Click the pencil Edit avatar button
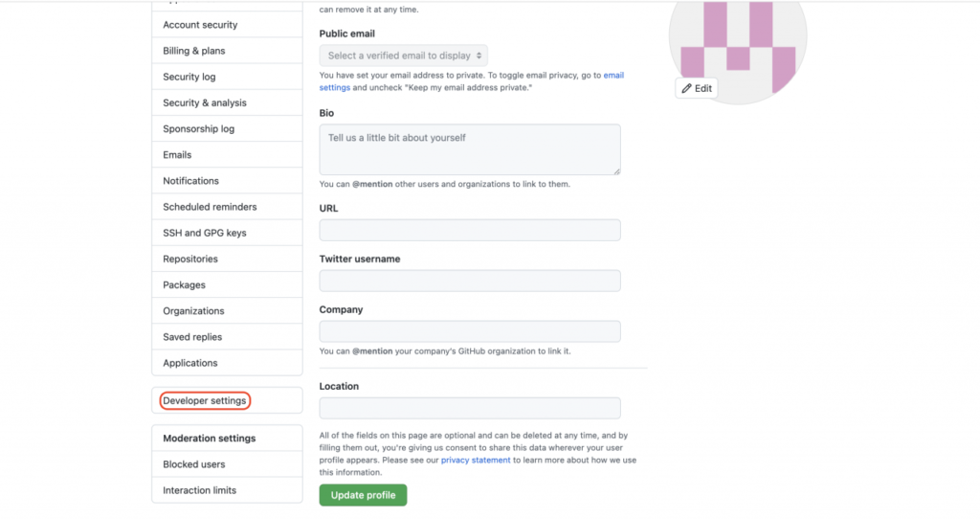This screenshot has height=519, width=980. pos(697,88)
